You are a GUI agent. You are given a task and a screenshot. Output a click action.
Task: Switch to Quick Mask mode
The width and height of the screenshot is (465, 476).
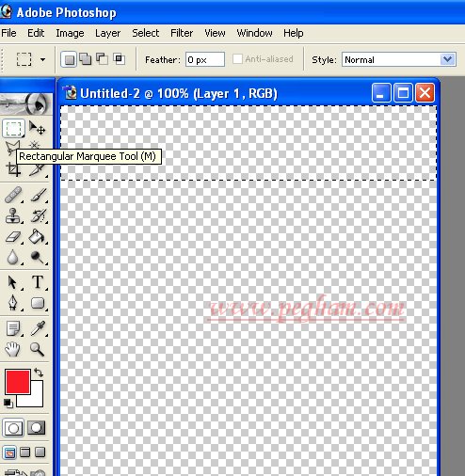(37, 428)
